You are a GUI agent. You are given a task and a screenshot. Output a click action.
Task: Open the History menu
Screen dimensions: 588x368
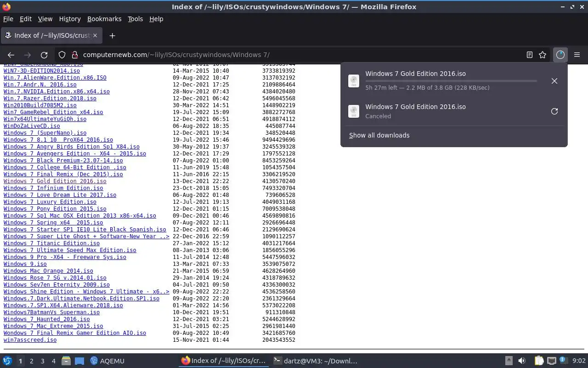point(70,19)
